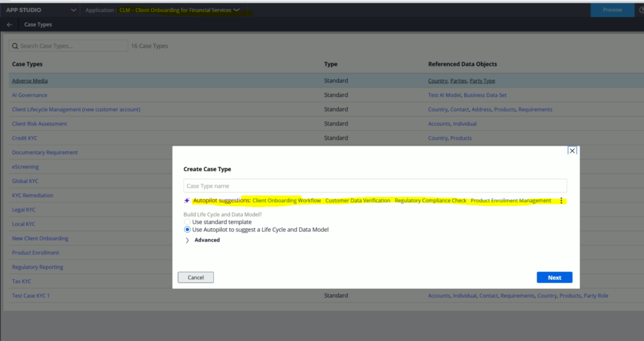
Task: Expand the Advanced section
Action: point(187,240)
